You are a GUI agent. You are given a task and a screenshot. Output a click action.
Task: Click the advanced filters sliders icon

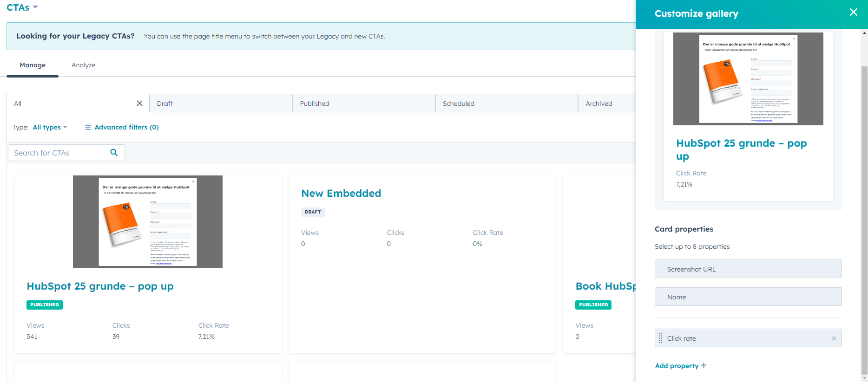[88, 127]
